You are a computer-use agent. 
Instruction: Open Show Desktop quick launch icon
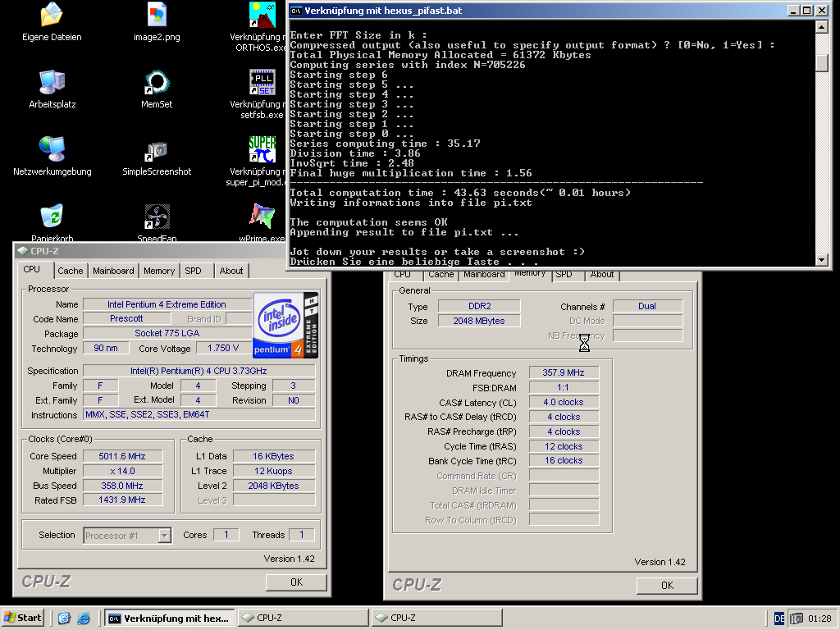coord(64,619)
